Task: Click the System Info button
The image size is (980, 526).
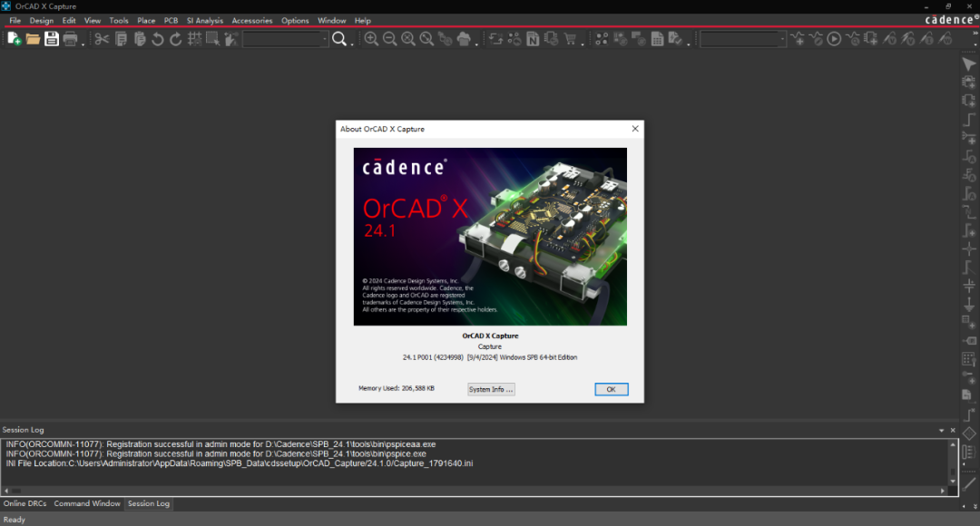Action: [x=491, y=389]
